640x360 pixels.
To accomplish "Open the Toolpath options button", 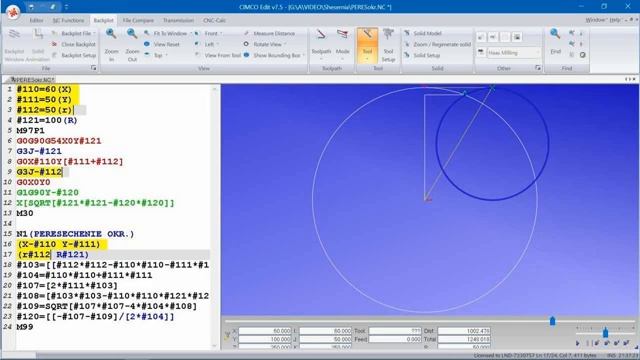I will click(x=321, y=45).
